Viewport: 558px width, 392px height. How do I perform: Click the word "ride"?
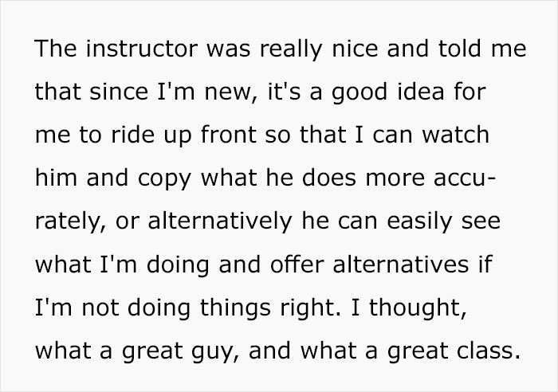[133, 135]
